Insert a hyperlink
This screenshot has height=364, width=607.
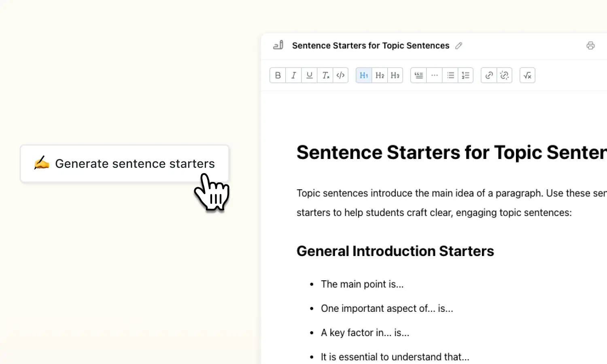pos(488,75)
